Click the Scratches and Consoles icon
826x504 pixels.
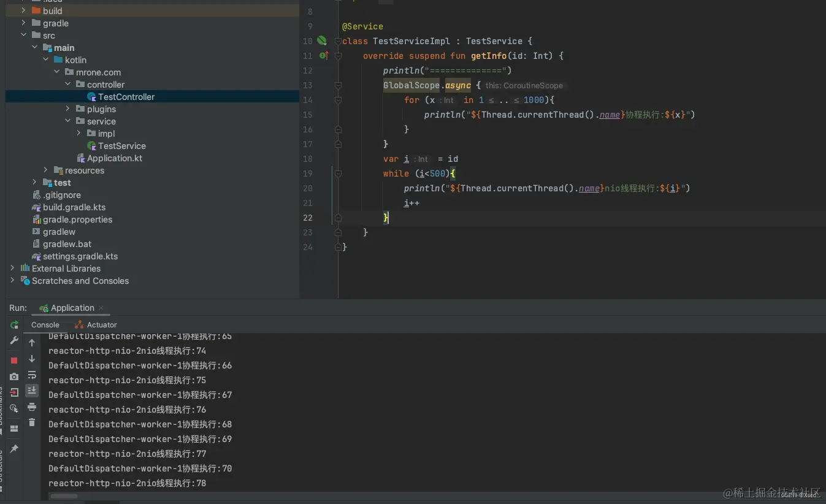click(x=25, y=281)
